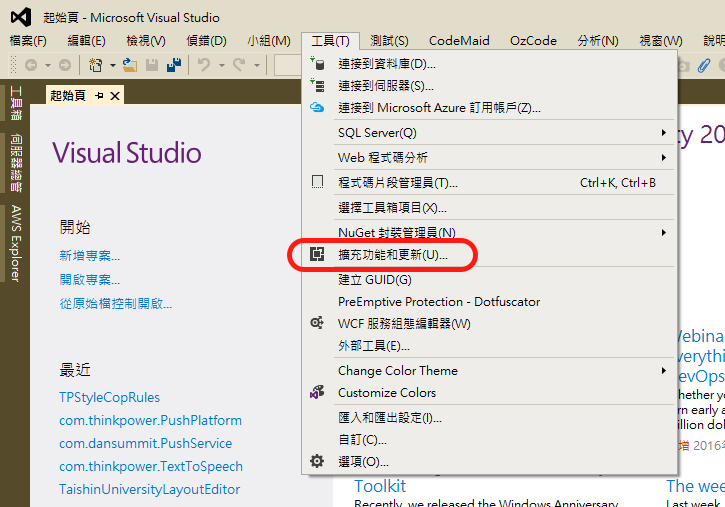Open the 檢視(V) menu
The width and height of the screenshot is (725, 507).
(x=146, y=41)
